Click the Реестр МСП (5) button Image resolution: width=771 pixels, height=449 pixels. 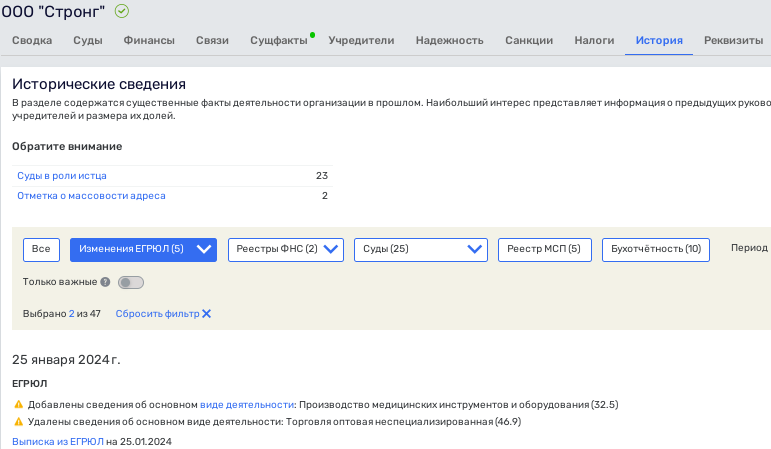tap(544, 249)
